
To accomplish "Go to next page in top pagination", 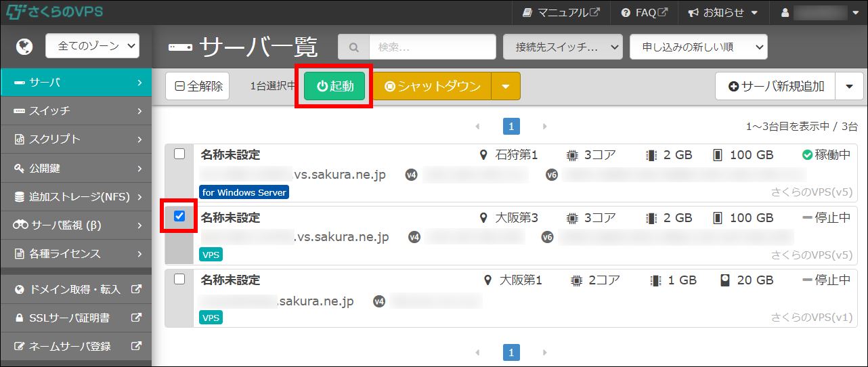I will [x=545, y=127].
